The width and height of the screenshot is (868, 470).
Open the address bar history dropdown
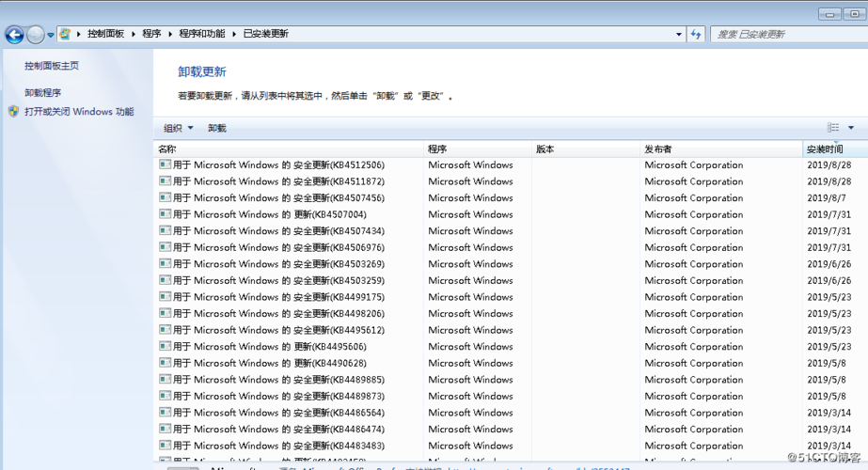(x=679, y=34)
